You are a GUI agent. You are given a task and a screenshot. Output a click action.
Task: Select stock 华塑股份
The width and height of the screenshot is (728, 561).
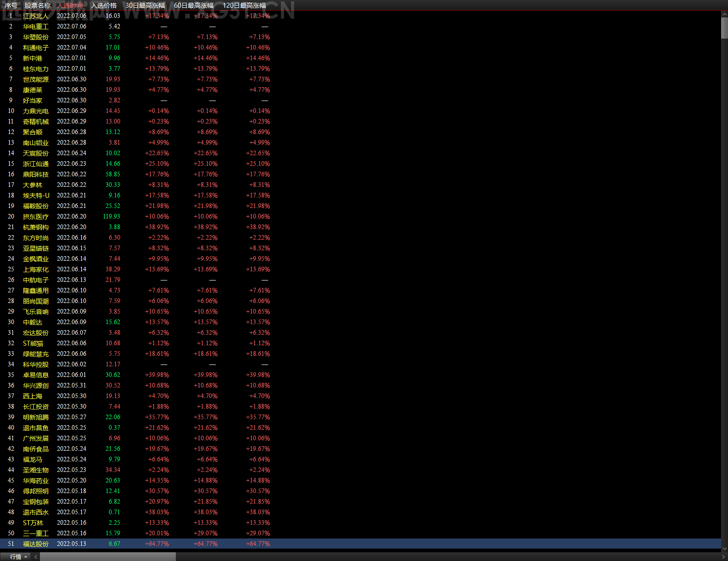36,37
